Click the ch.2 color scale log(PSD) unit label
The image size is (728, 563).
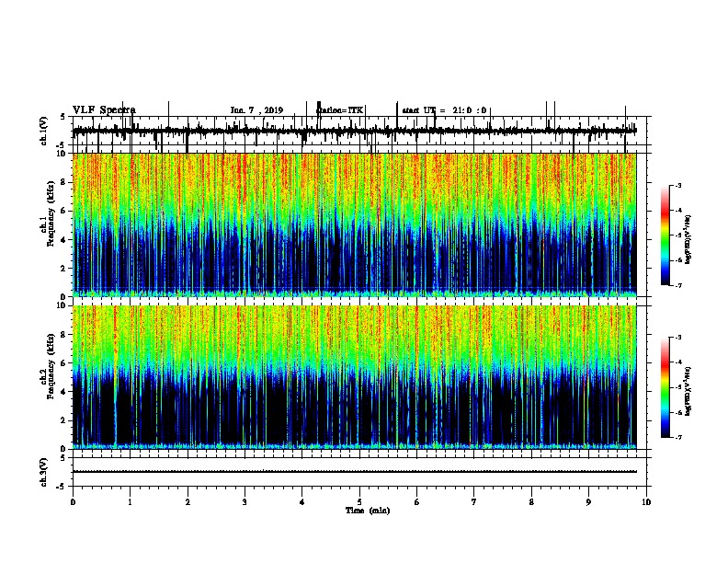tap(688, 391)
